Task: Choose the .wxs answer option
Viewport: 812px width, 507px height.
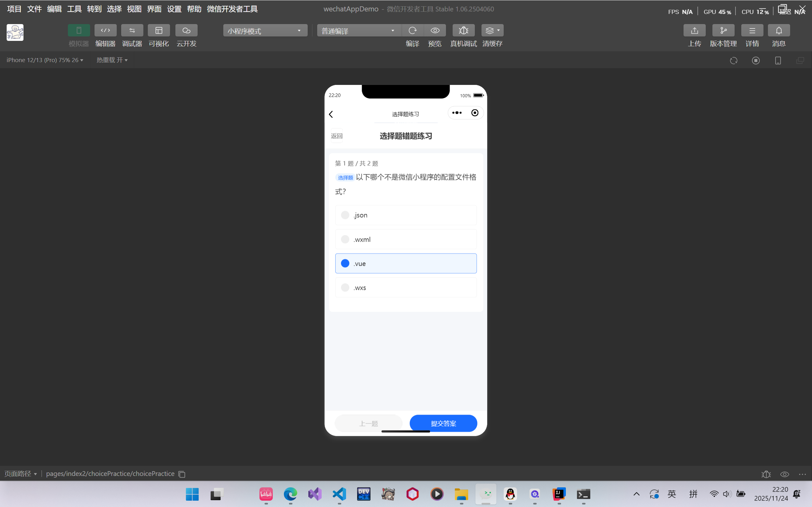Action: pos(406,288)
